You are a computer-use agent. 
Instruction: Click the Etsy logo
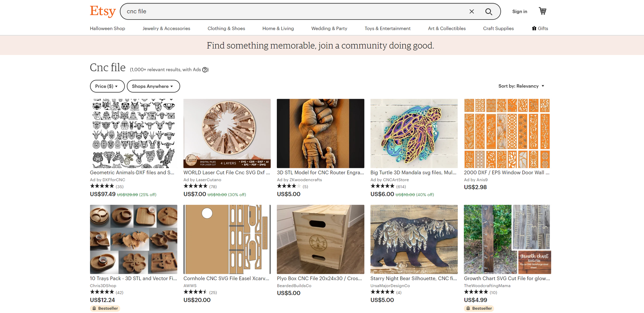pos(102,11)
